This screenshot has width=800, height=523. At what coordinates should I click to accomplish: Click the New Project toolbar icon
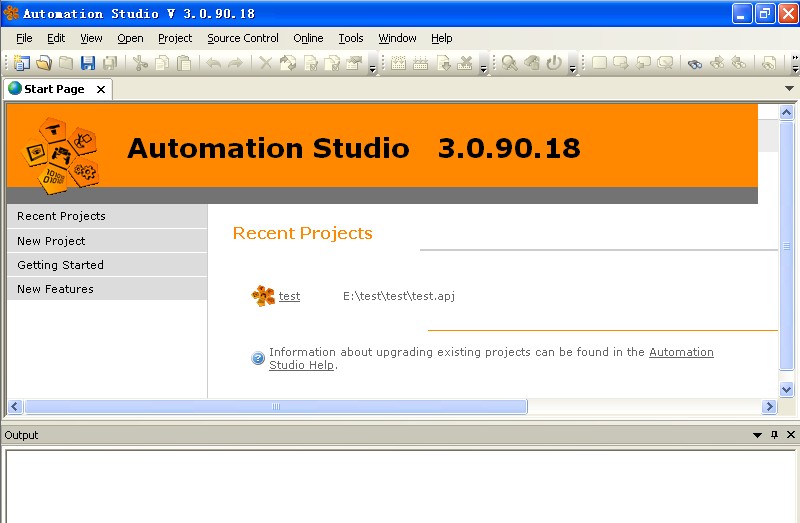click(x=21, y=63)
